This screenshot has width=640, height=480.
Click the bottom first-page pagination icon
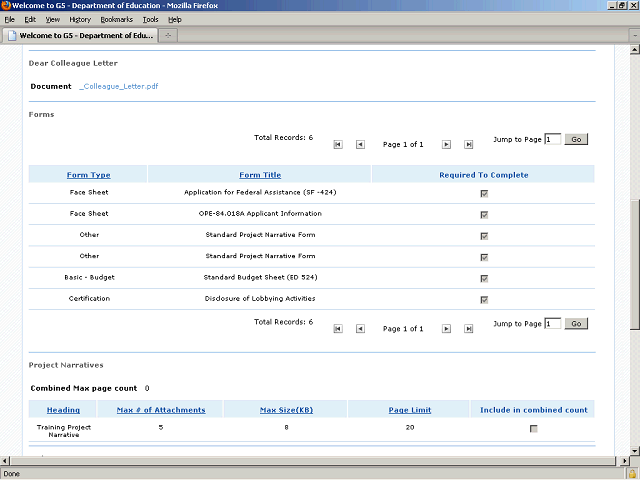click(x=338, y=328)
